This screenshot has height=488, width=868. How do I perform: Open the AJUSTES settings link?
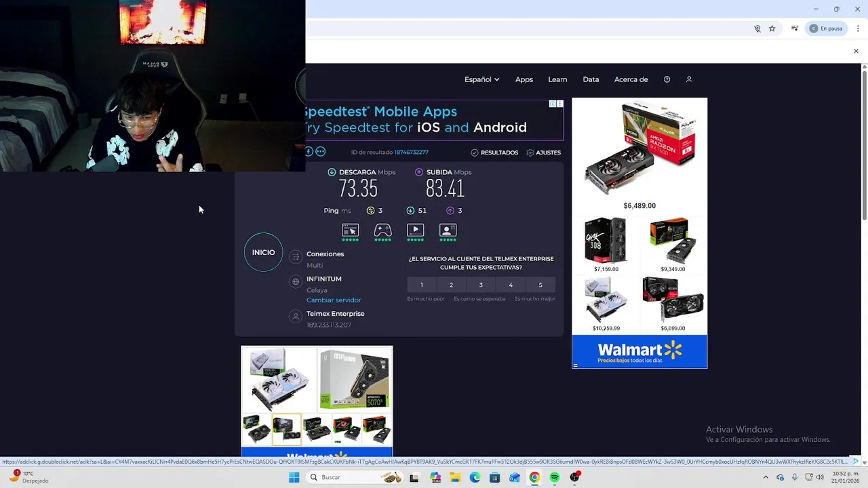point(544,152)
